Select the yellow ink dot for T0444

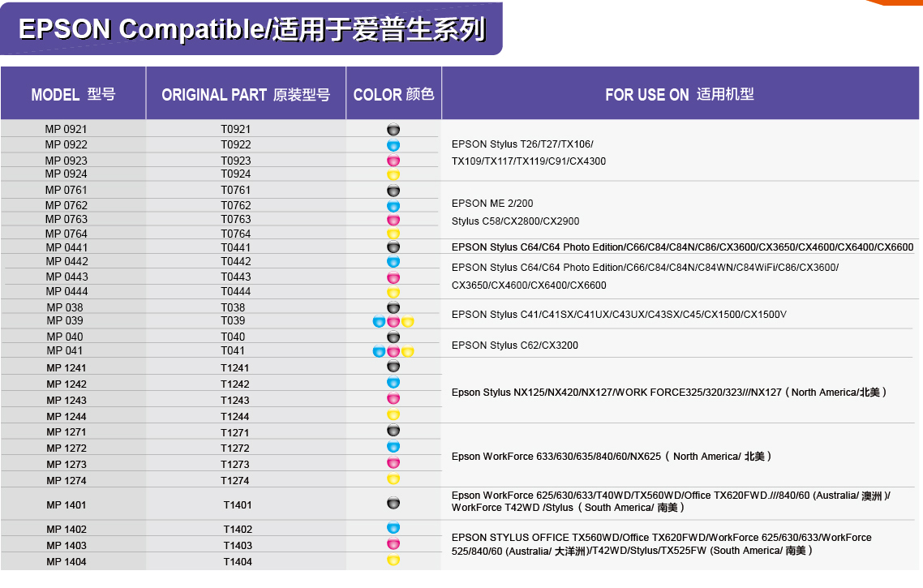coord(393,292)
